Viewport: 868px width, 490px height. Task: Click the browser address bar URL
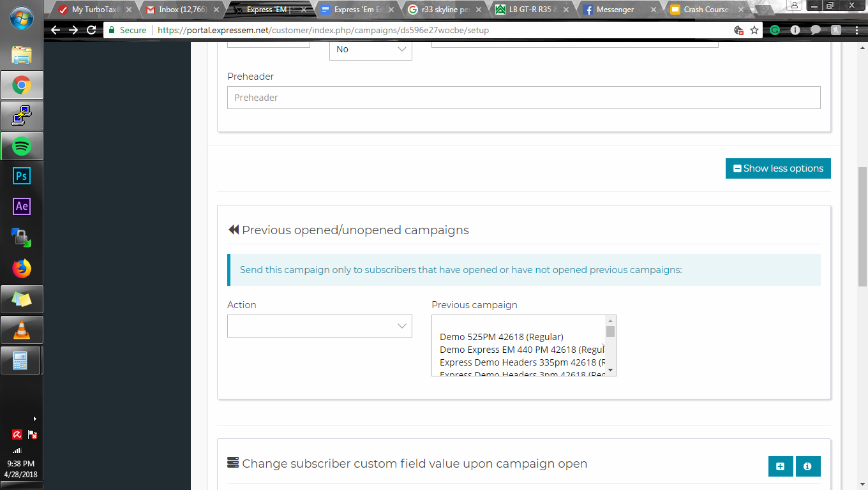[x=323, y=30]
